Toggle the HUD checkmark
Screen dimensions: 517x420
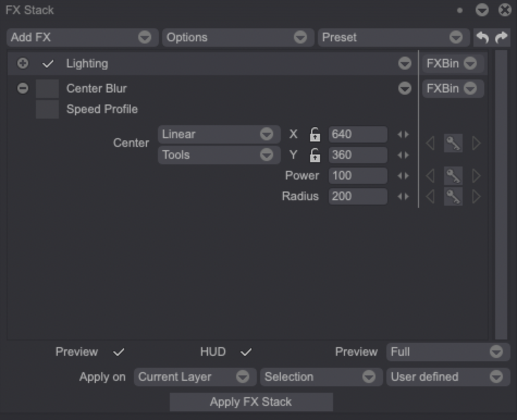click(246, 352)
